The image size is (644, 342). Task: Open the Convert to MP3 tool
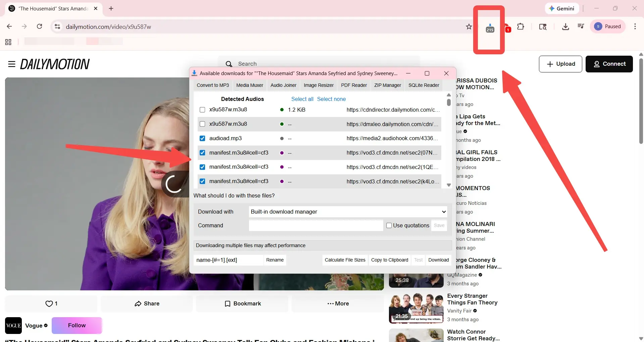(213, 85)
